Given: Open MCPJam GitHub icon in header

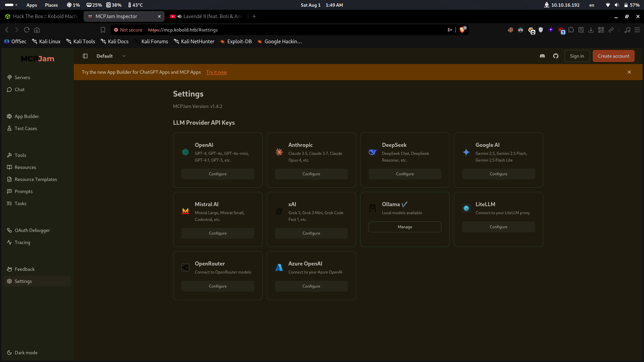Looking at the screenshot, I should click(556, 56).
